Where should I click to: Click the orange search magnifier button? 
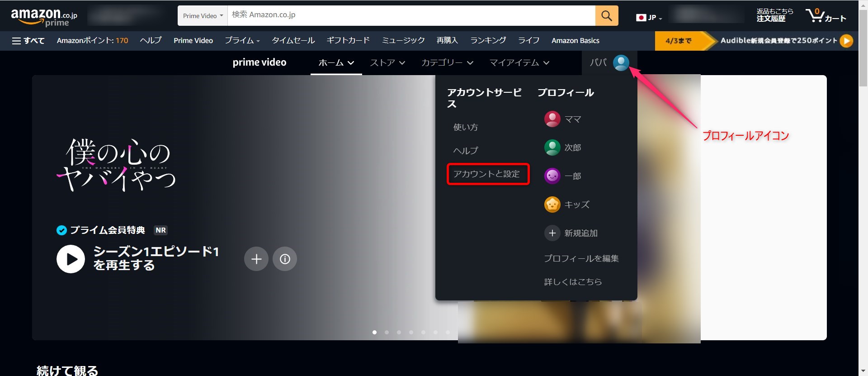pos(607,16)
